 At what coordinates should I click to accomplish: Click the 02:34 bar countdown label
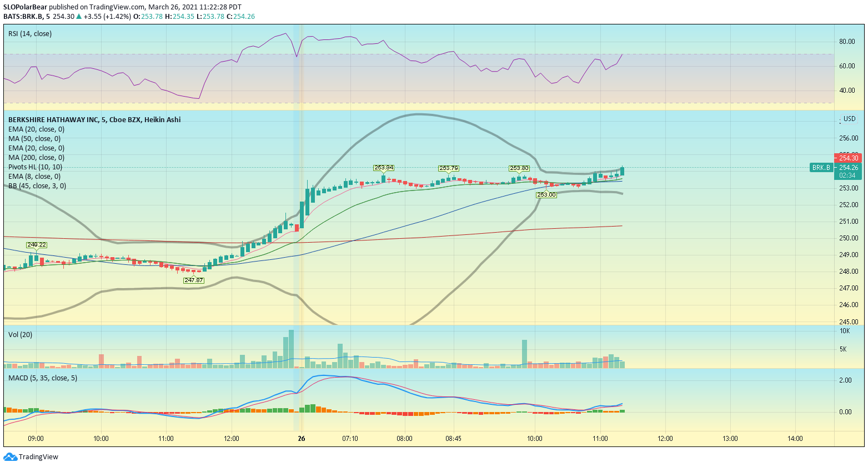coord(848,175)
